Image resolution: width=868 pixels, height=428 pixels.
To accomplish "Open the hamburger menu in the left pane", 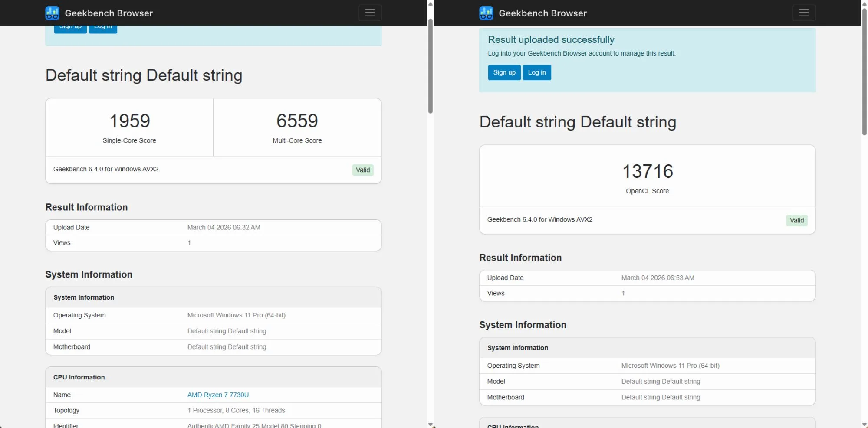I will point(370,13).
